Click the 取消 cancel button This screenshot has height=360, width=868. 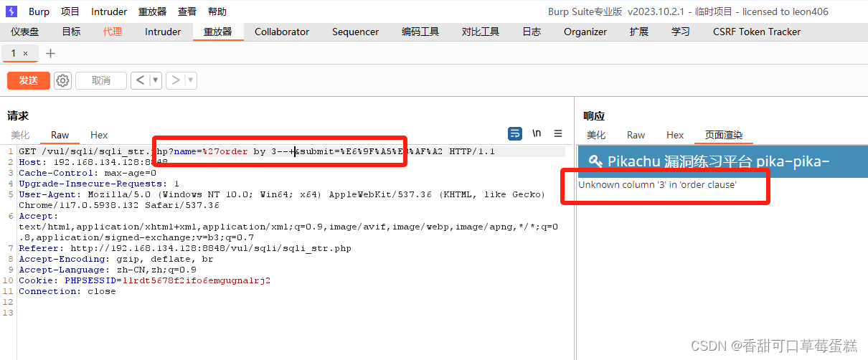pyautogui.click(x=101, y=80)
